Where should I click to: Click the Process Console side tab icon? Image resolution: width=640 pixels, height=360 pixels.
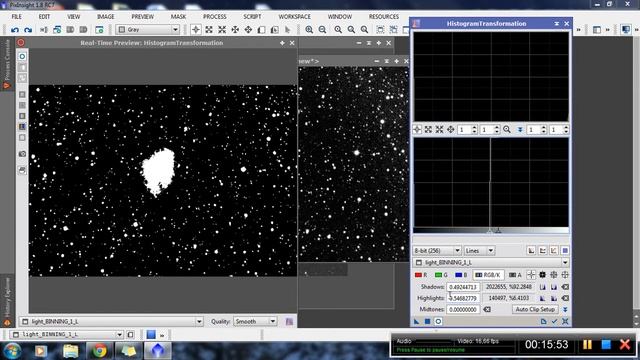[x=7, y=85]
